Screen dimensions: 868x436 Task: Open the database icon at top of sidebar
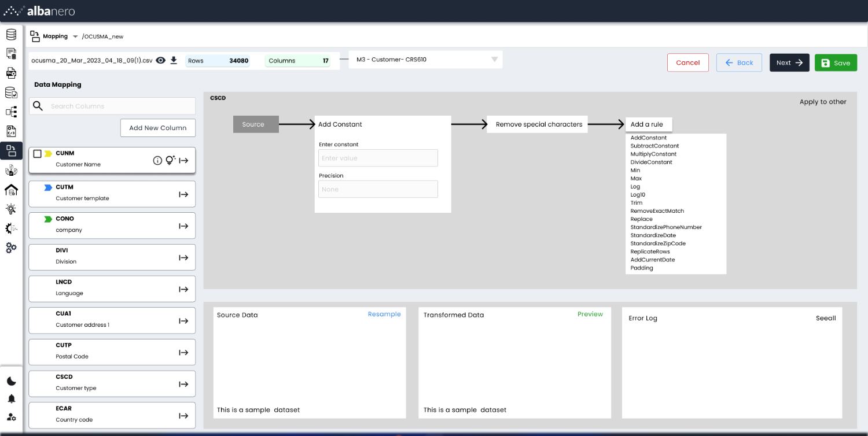click(11, 34)
